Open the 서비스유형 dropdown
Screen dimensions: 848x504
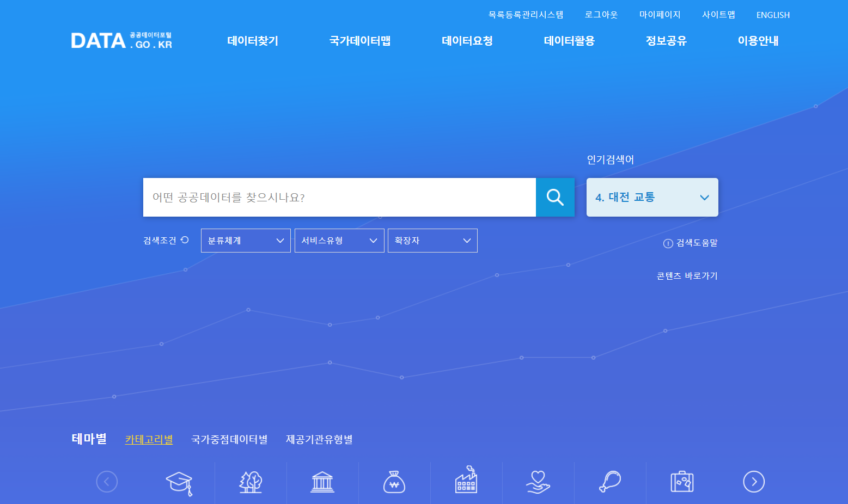[339, 241]
